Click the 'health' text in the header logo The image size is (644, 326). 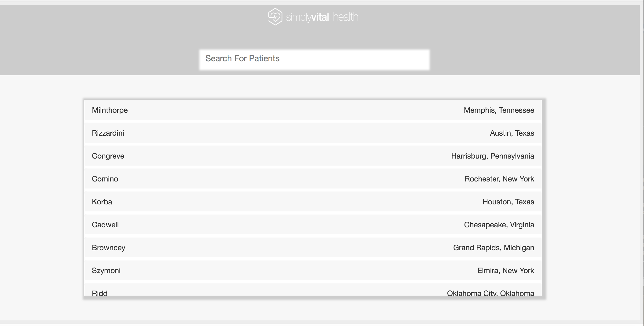click(346, 17)
